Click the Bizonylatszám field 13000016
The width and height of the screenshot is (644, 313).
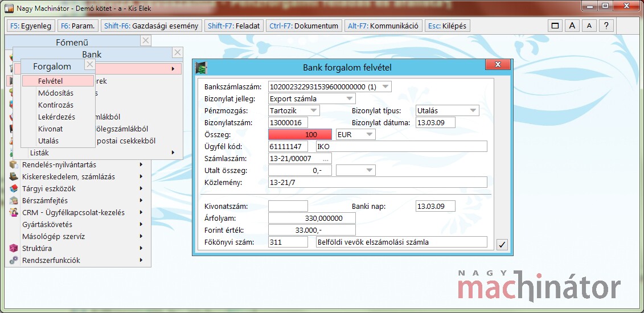(x=288, y=123)
